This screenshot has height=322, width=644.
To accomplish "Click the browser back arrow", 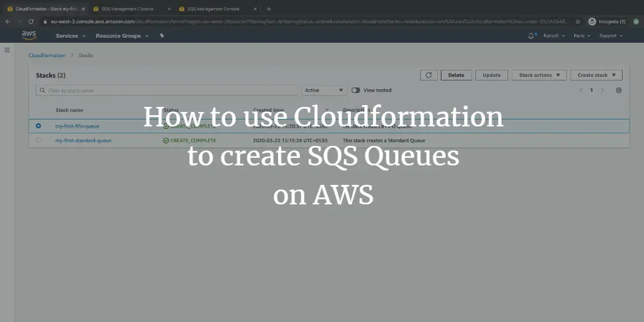I will 8,21.
